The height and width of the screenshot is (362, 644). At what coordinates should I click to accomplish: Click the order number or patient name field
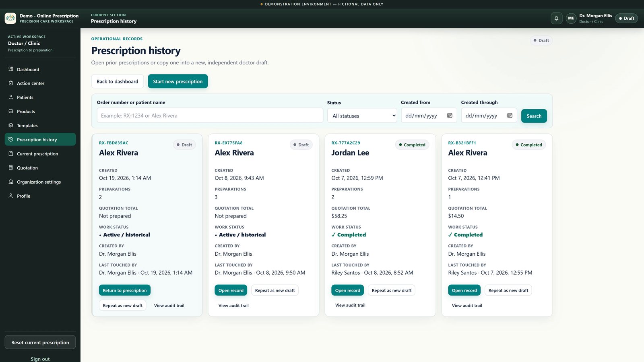(210, 116)
